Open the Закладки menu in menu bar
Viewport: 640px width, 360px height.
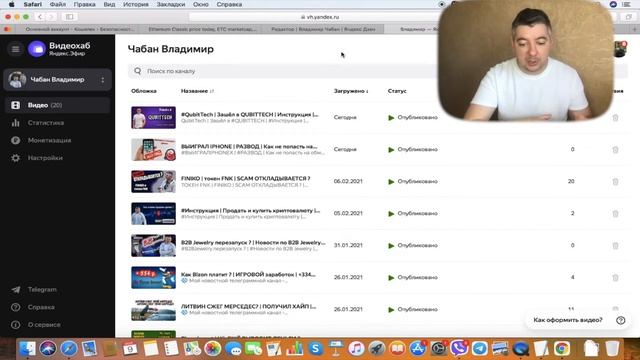tap(171, 4)
